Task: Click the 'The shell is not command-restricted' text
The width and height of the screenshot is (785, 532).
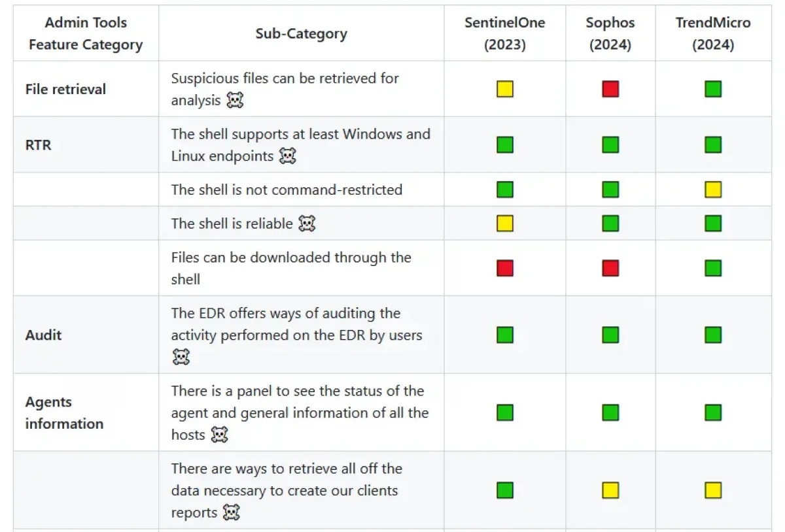Action: coord(287,190)
